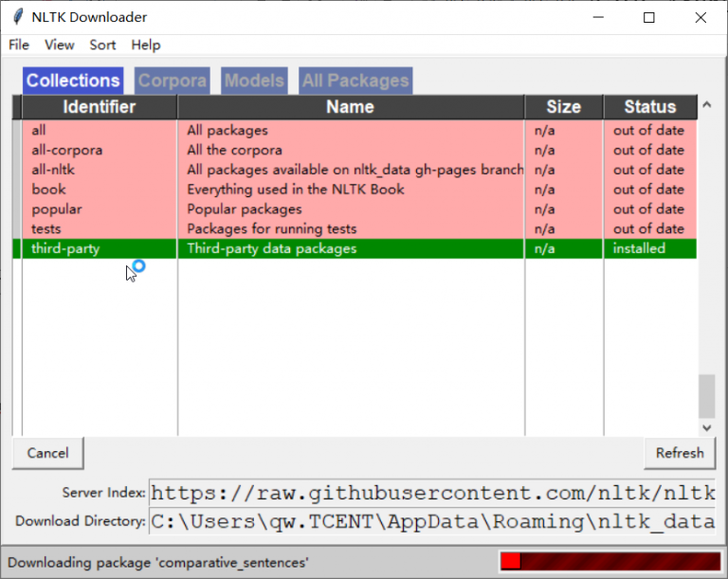Select the Collections tab
This screenshot has height=579, width=728.
click(x=73, y=81)
